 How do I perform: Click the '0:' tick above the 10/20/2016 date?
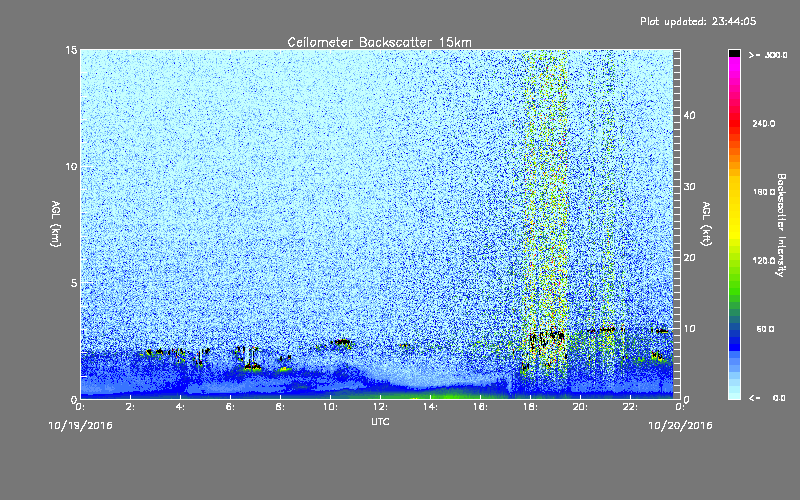[x=680, y=407]
